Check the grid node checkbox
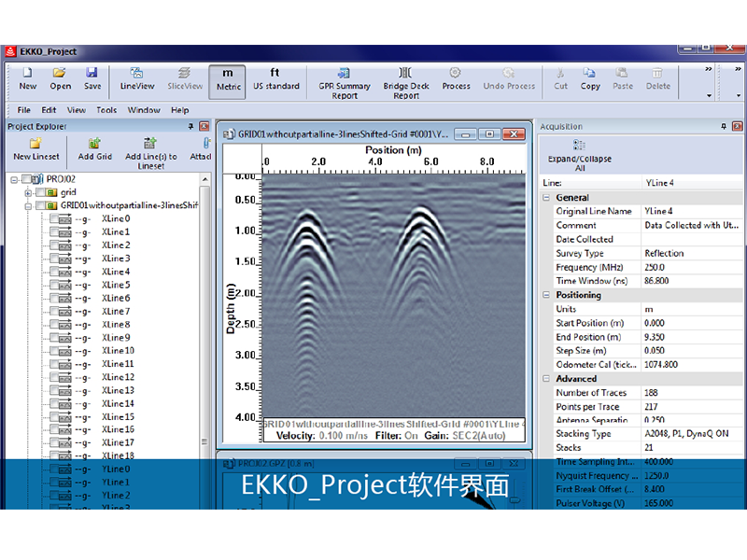 [40, 192]
